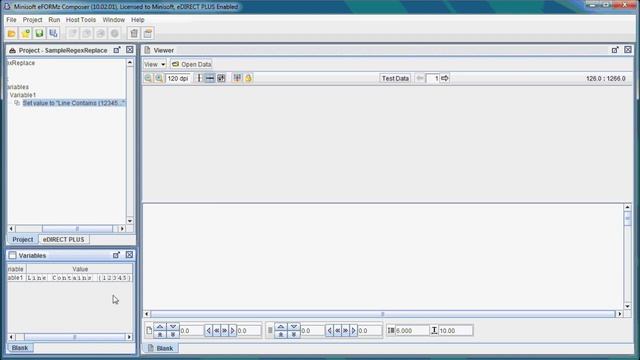This screenshot has width=640, height=360.
Task: Click the character pitch field showing 10.00
Action: (x=456, y=331)
